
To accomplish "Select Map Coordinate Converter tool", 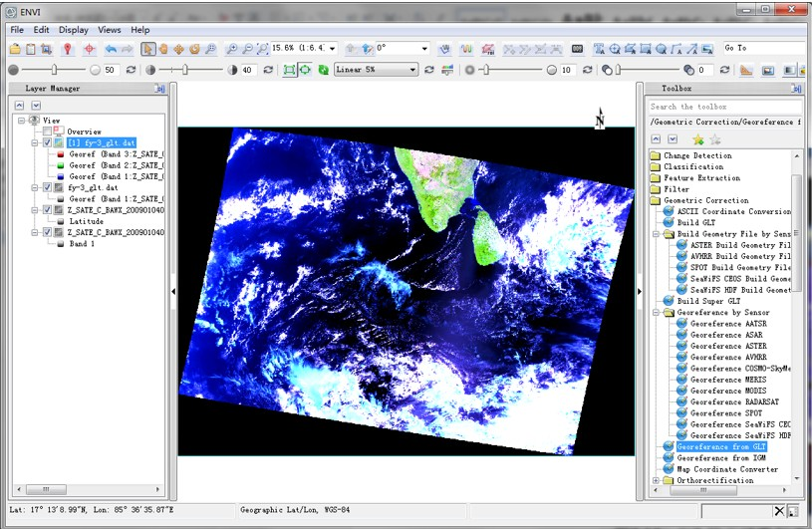I will tap(727, 469).
